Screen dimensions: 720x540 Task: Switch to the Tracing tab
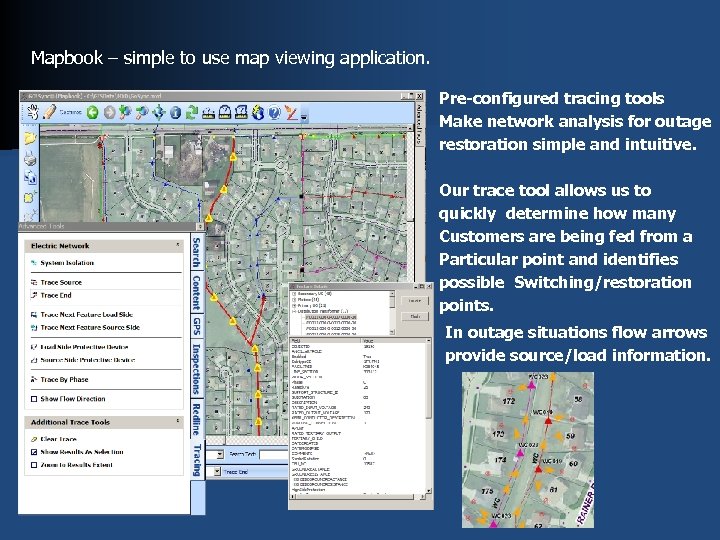[x=197, y=460]
